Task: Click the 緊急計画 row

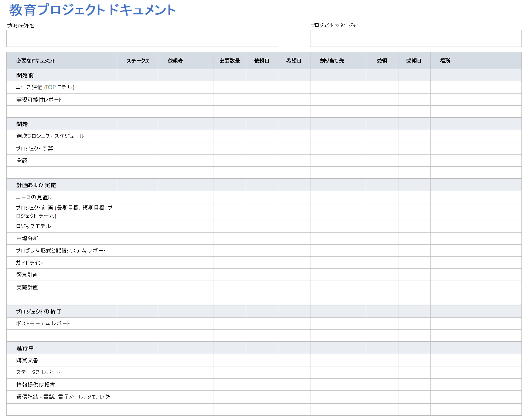Action: pyautogui.click(x=264, y=275)
